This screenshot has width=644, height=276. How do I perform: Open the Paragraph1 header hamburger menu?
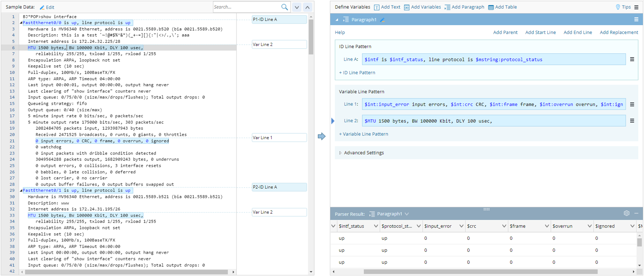pyautogui.click(x=636, y=19)
